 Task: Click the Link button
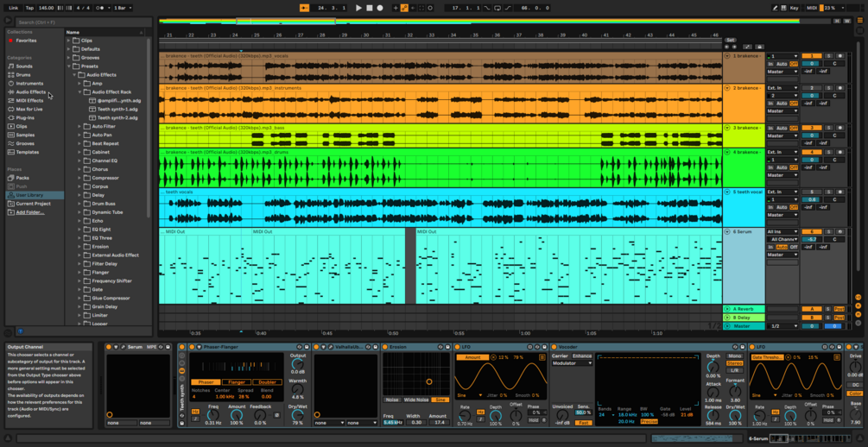point(13,8)
